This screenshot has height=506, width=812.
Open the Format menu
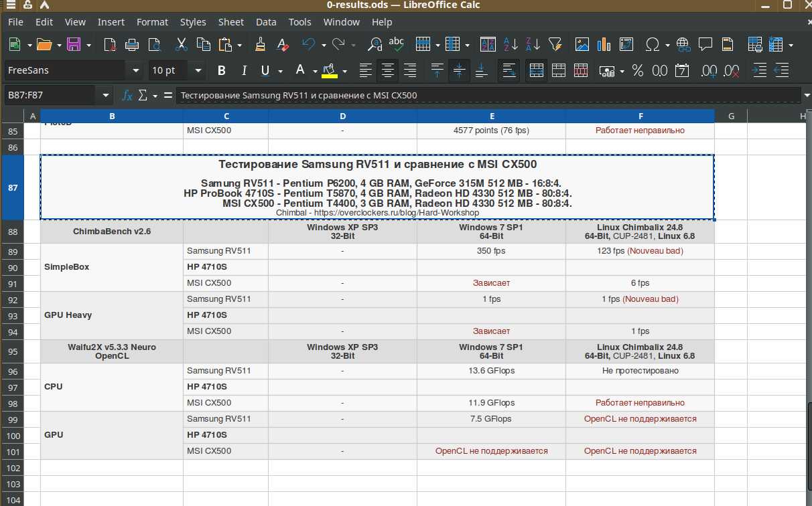(x=152, y=21)
